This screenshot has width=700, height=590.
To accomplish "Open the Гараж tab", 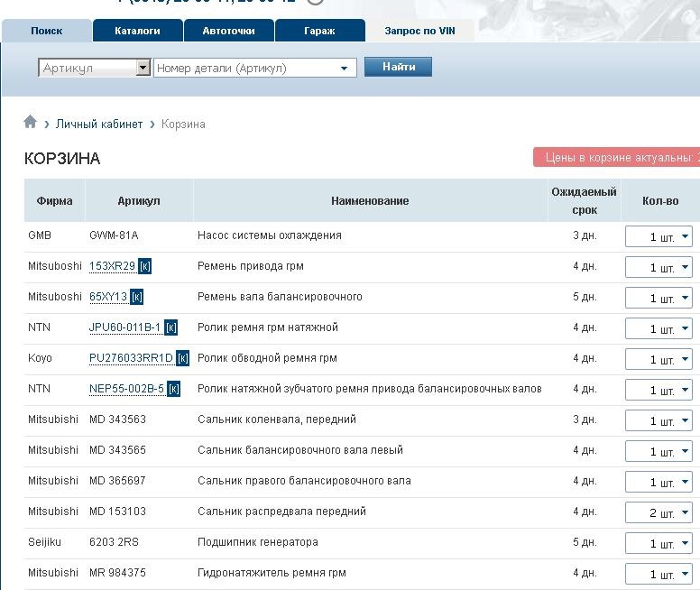I will [x=319, y=31].
